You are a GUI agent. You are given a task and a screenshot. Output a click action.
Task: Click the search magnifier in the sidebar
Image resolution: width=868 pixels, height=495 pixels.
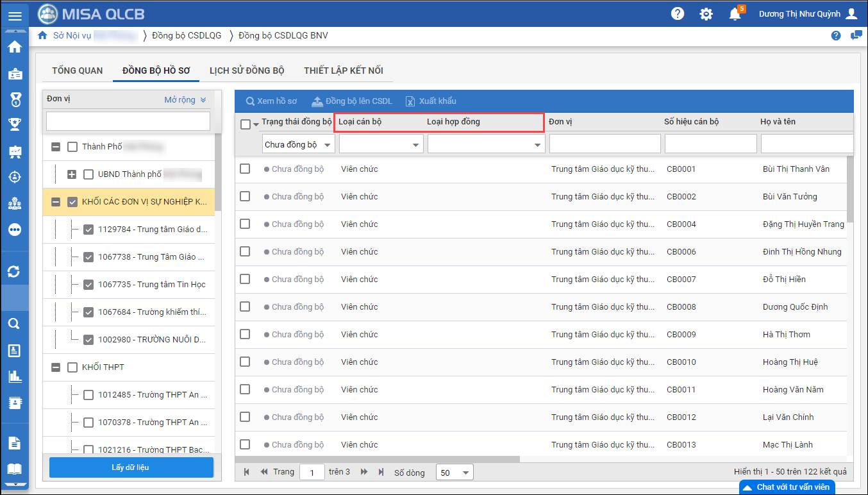14,323
